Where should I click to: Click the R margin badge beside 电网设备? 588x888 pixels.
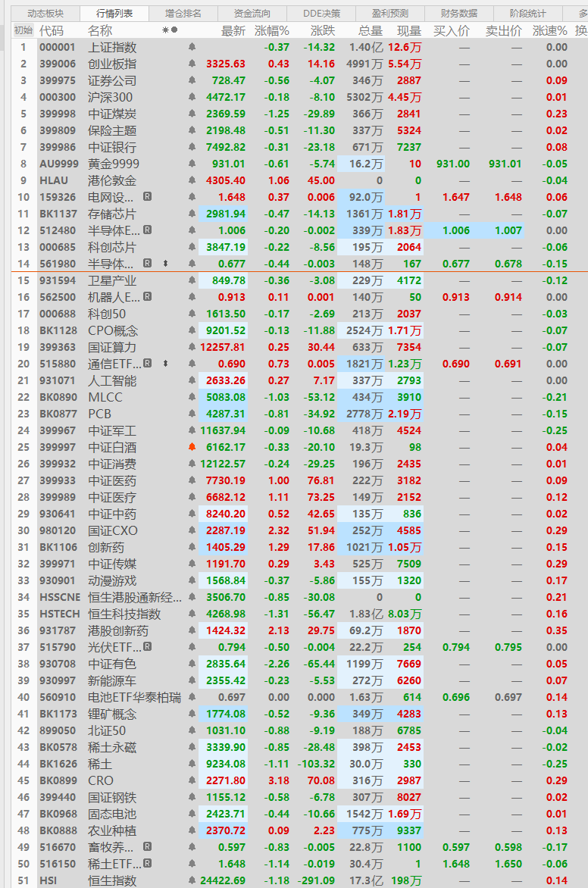pos(147,196)
